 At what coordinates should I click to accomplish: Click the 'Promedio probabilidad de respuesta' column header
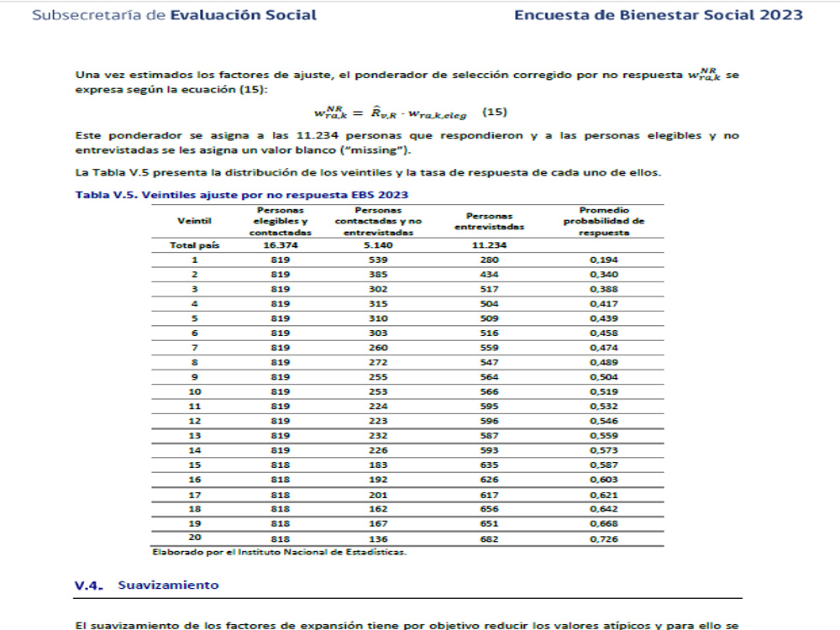[604, 221]
